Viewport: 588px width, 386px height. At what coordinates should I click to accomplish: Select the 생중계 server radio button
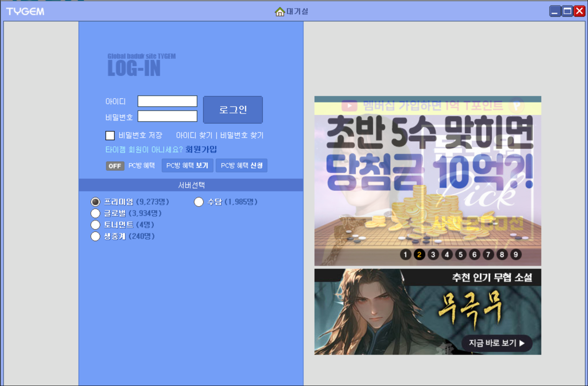tap(95, 236)
